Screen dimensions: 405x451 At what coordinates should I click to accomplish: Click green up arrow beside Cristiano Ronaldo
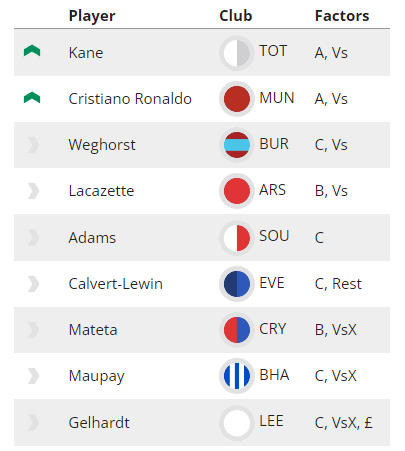click(x=32, y=98)
